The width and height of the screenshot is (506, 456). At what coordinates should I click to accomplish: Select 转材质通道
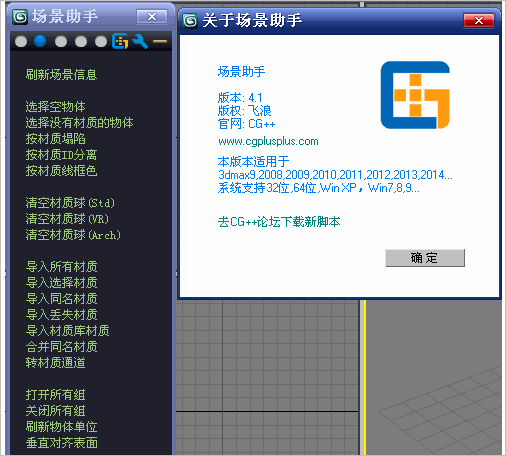click(55, 363)
